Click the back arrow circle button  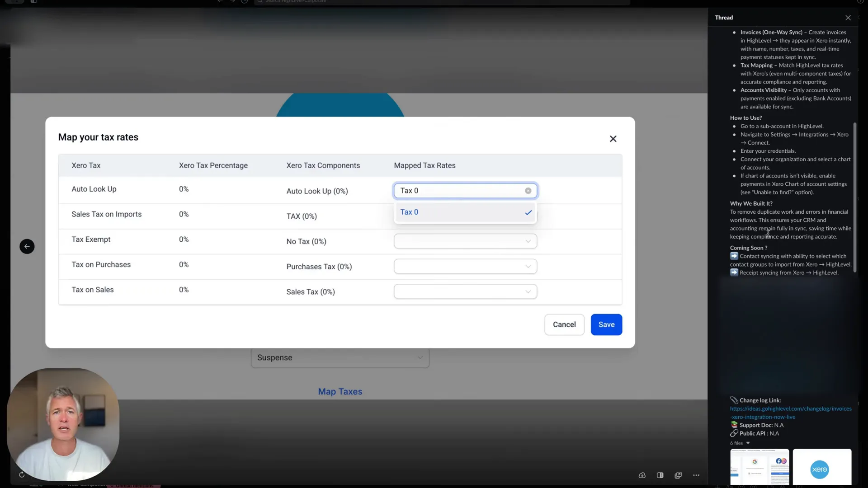(x=27, y=246)
